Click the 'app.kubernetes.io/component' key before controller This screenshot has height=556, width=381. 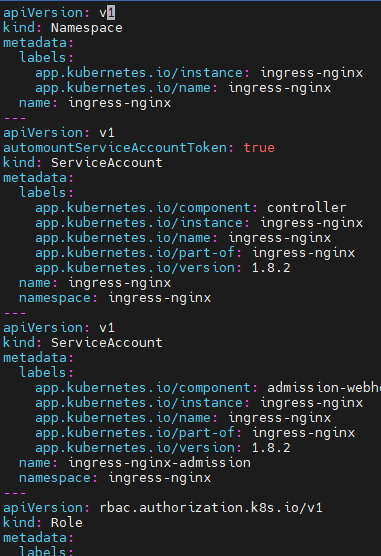pos(143,208)
